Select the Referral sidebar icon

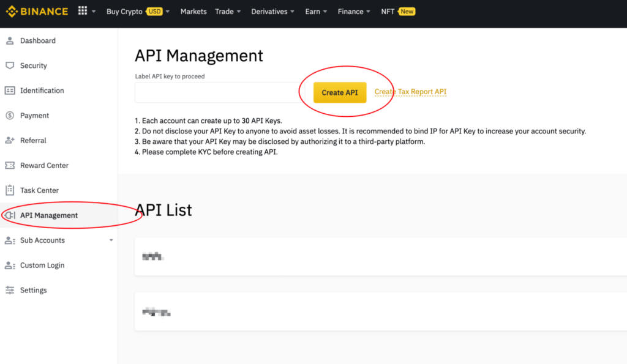(9, 140)
